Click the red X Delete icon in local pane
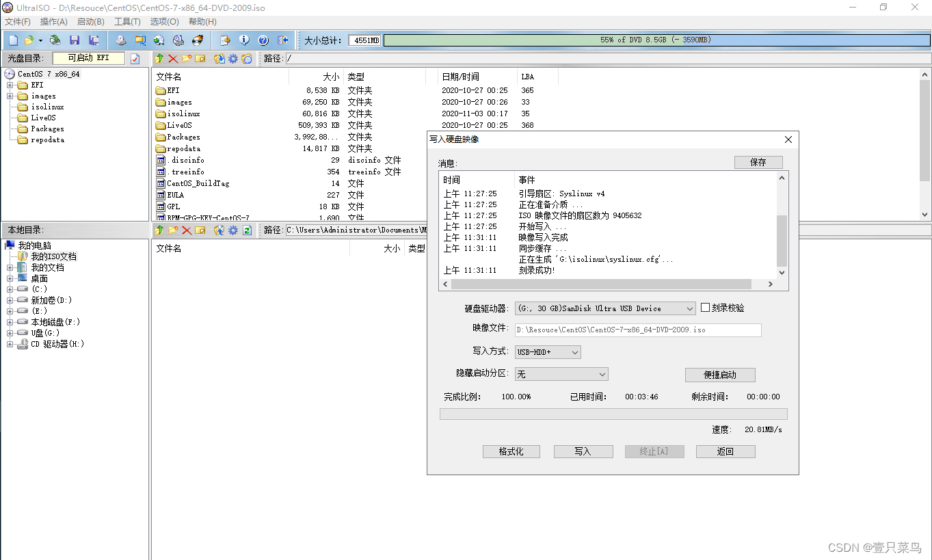 point(186,230)
